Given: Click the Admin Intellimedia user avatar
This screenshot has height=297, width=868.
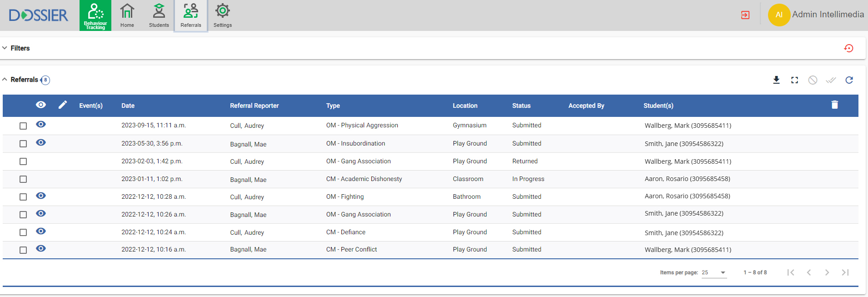Looking at the screenshot, I should pyautogui.click(x=779, y=15).
